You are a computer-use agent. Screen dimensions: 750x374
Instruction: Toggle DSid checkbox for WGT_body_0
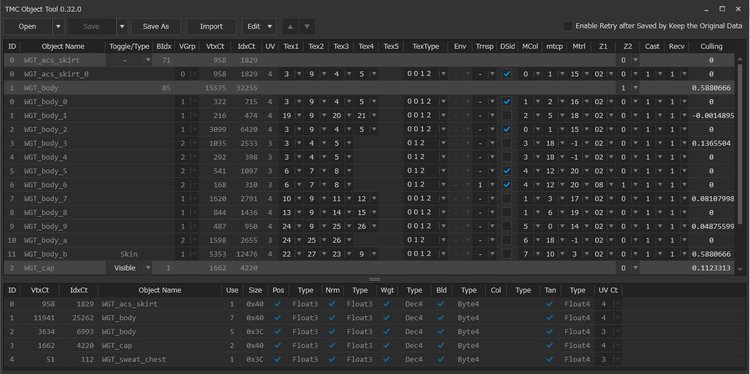(507, 102)
